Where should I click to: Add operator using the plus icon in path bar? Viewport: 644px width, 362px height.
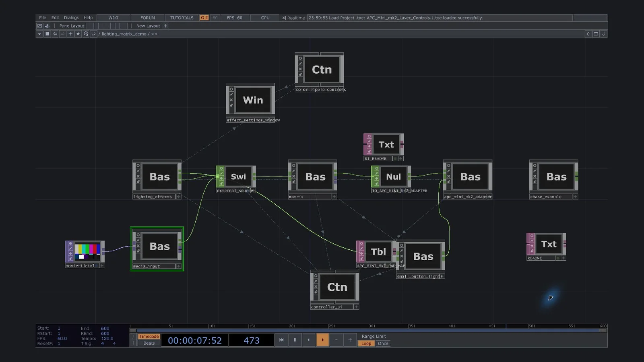click(70, 34)
